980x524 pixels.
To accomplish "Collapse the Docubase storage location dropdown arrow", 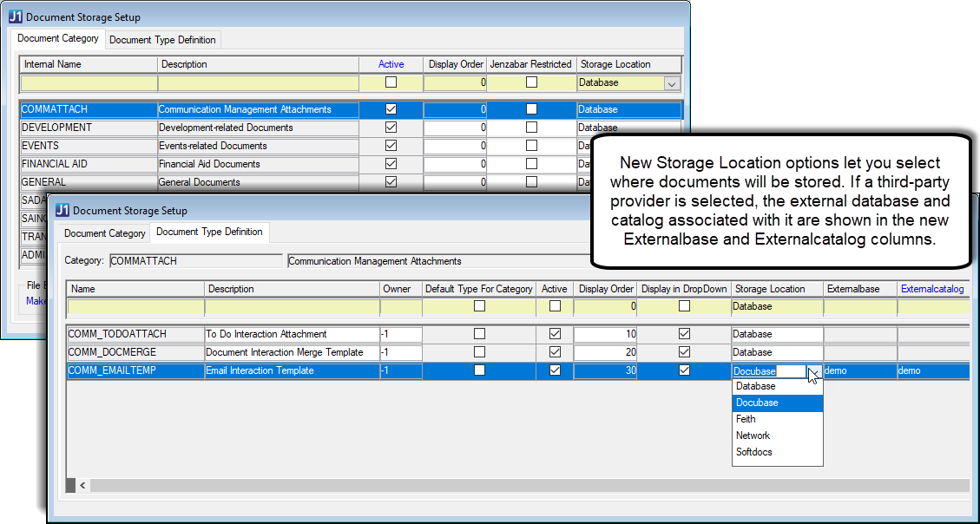I will pyautogui.click(x=813, y=371).
